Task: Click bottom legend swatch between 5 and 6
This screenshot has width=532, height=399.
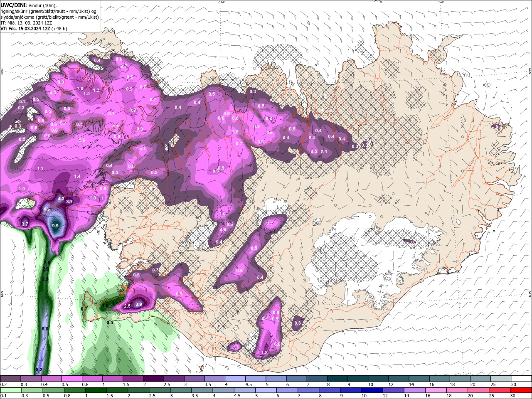Action: coord(266,390)
